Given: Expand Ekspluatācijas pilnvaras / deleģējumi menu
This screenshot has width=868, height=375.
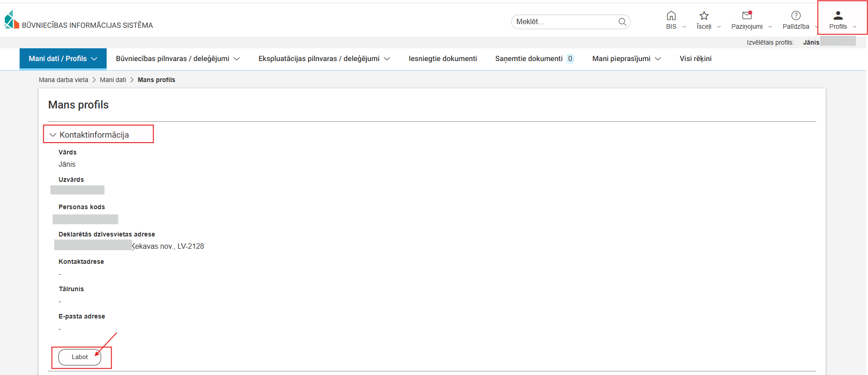Looking at the screenshot, I should point(324,59).
